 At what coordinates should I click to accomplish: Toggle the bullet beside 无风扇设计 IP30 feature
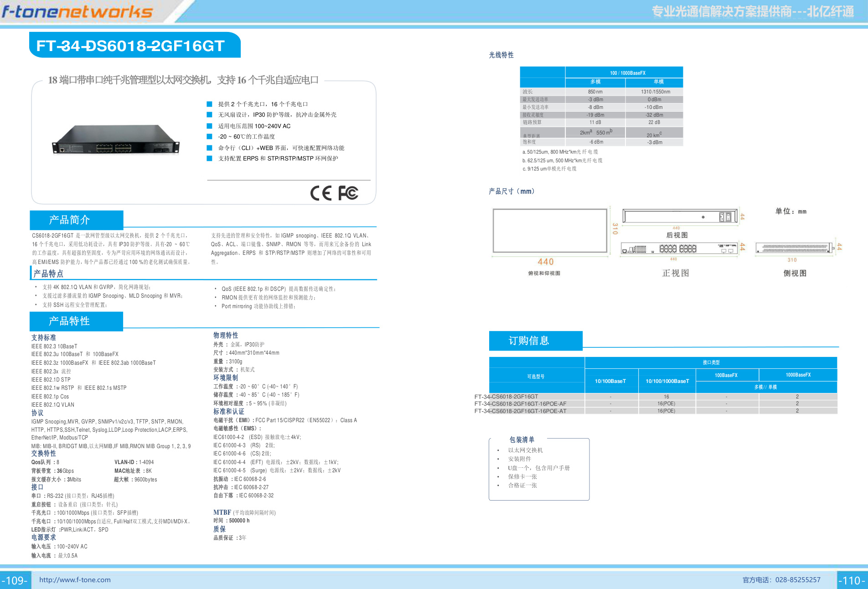[209, 114]
